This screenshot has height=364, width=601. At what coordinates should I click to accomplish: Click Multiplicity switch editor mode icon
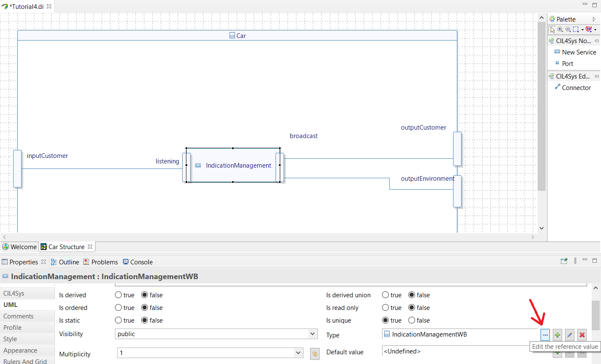(x=315, y=354)
